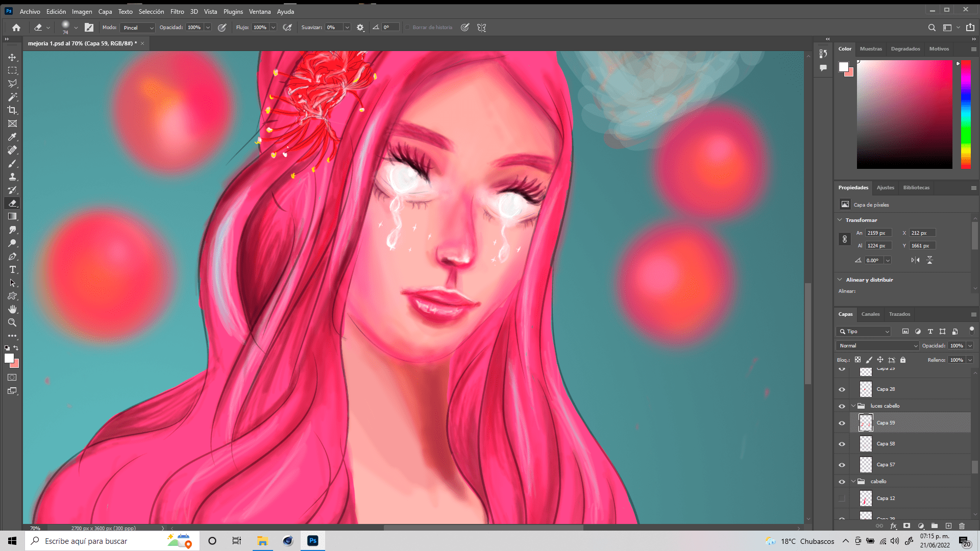Image resolution: width=980 pixels, height=551 pixels.
Task: Select the Zoom tool
Action: [12, 322]
